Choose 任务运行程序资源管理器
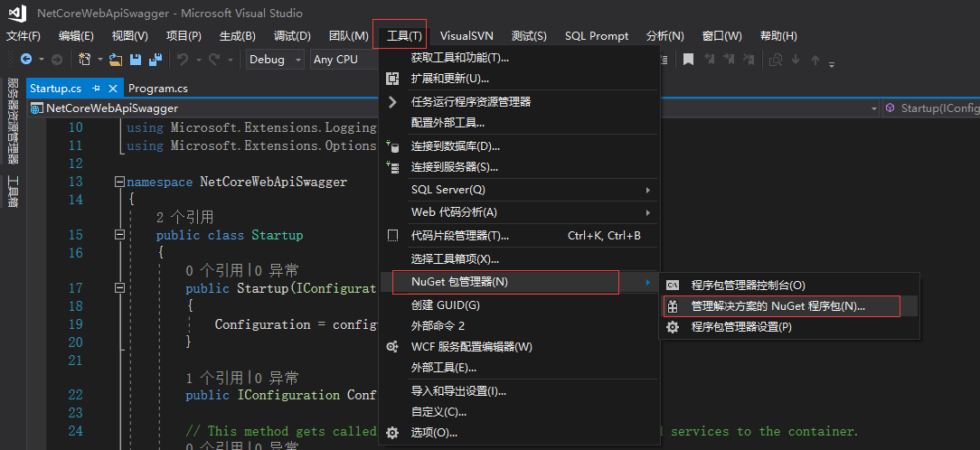The width and height of the screenshot is (980, 450). pyautogui.click(x=521, y=102)
